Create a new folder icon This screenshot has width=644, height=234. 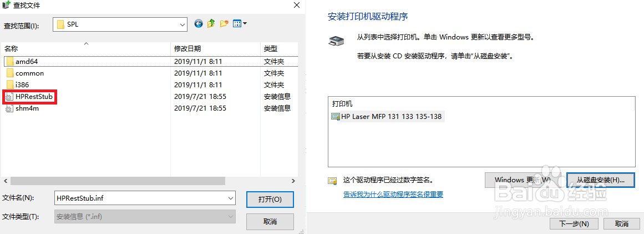tap(224, 24)
